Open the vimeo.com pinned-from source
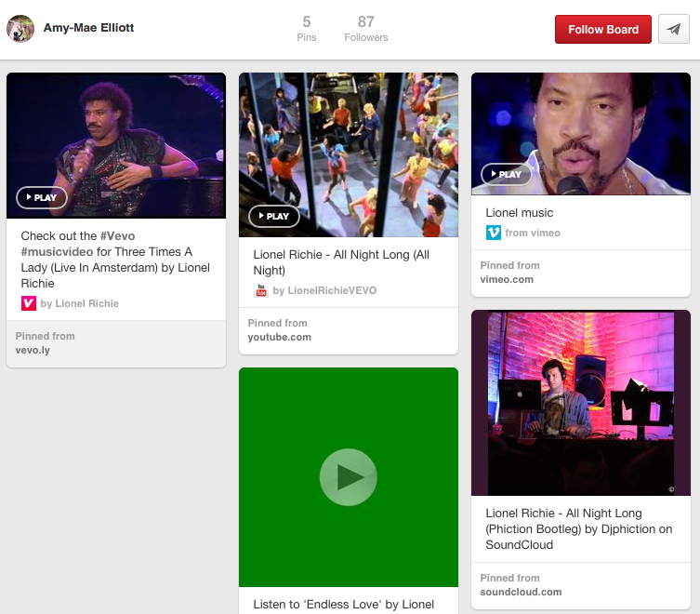Image resolution: width=700 pixels, height=614 pixels. pos(507,279)
